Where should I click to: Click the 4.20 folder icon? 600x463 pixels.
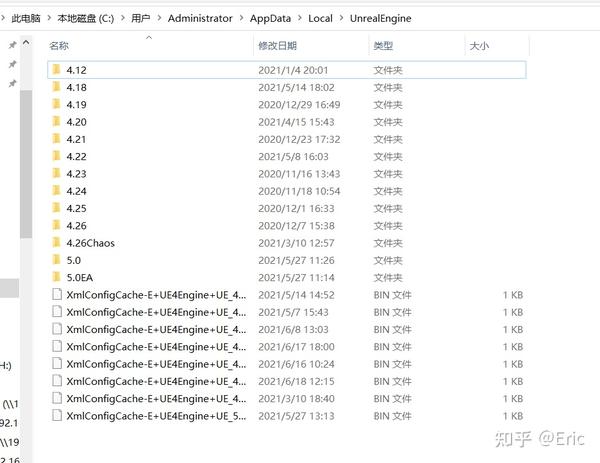pyautogui.click(x=57, y=121)
